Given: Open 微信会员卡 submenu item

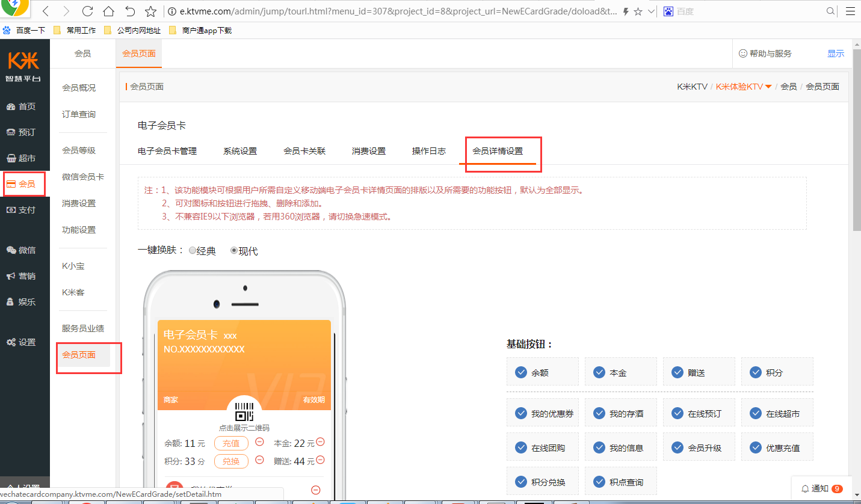Looking at the screenshot, I should [x=83, y=177].
